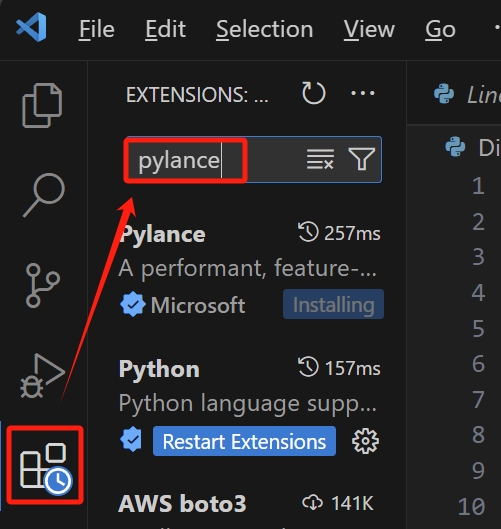Open the Search view in activity bar
Image resolution: width=501 pixels, height=529 pixels.
pyautogui.click(x=44, y=195)
